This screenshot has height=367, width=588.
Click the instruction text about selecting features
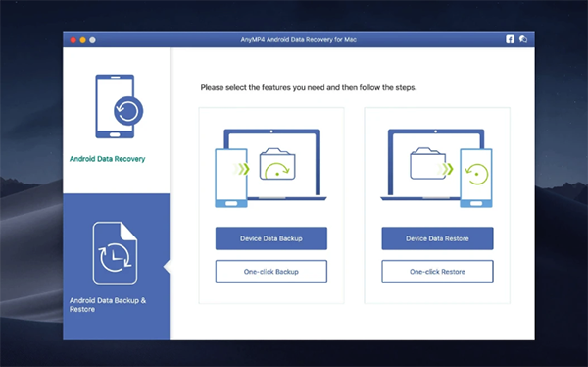click(309, 87)
